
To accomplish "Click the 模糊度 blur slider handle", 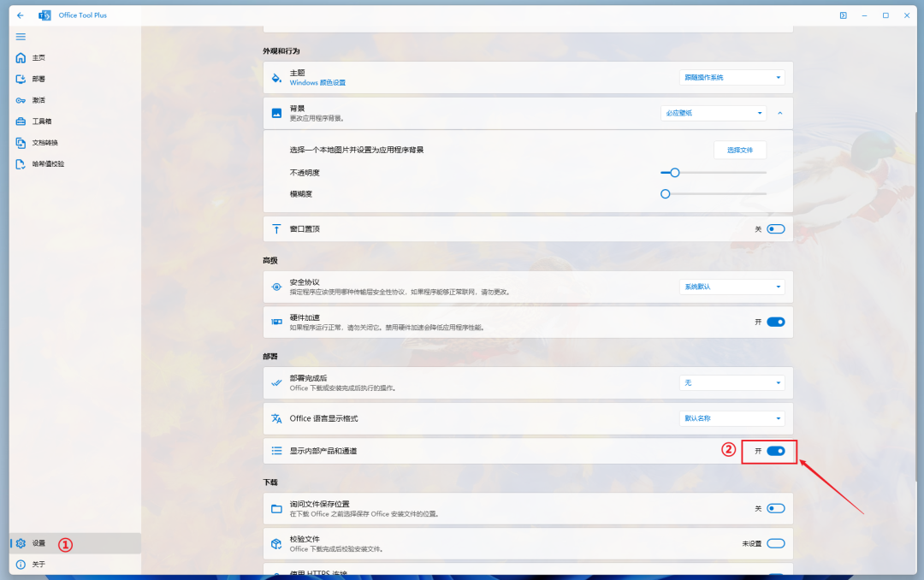I will pos(666,194).
